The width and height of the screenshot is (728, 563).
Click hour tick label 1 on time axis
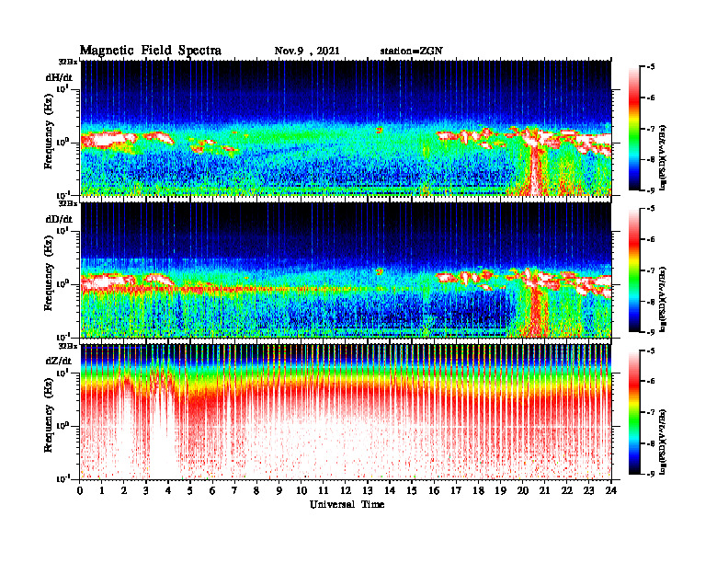click(102, 490)
